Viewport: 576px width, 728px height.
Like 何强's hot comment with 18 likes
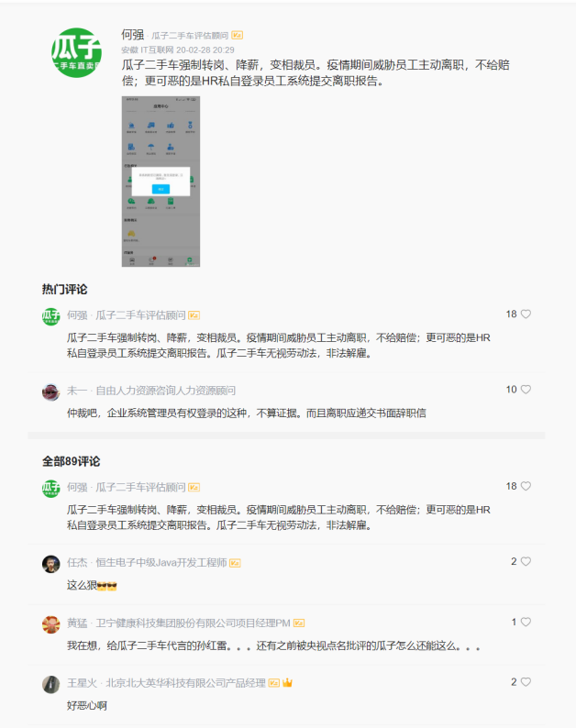526,314
